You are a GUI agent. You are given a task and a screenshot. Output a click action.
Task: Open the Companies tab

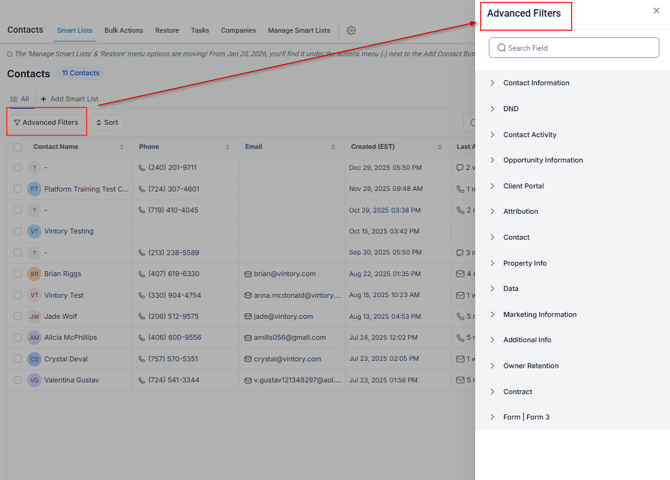coord(238,31)
